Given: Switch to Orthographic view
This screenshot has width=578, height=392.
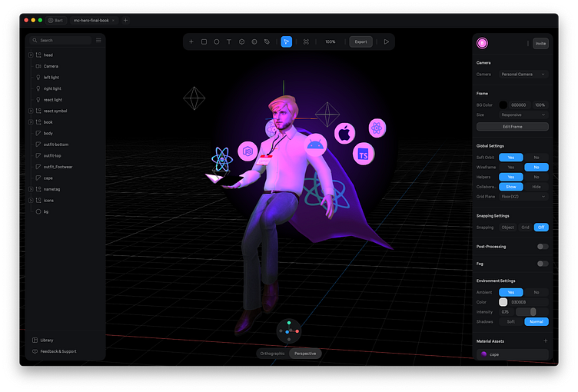Looking at the screenshot, I should [273, 354].
